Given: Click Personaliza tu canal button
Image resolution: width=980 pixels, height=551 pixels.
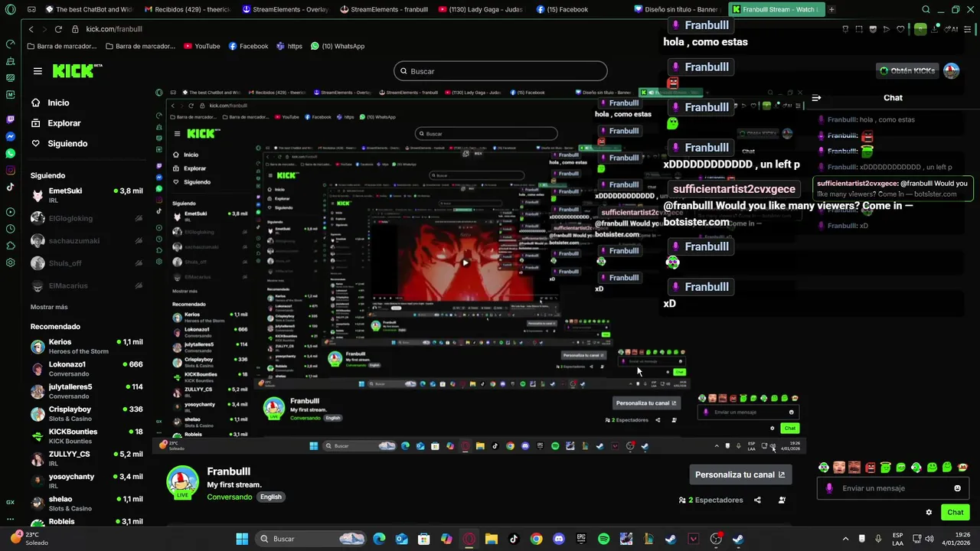Looking at the screenshot, I should click(740, 474).
